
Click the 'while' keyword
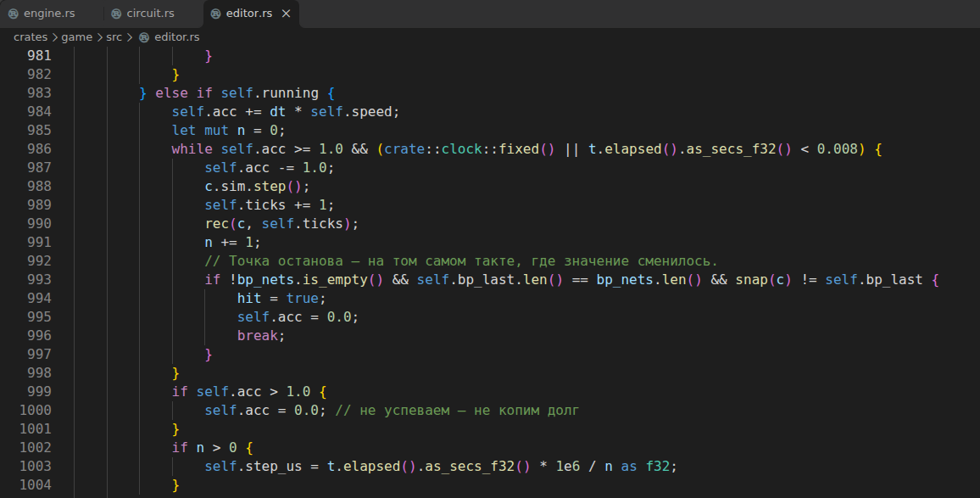[192, 149]
